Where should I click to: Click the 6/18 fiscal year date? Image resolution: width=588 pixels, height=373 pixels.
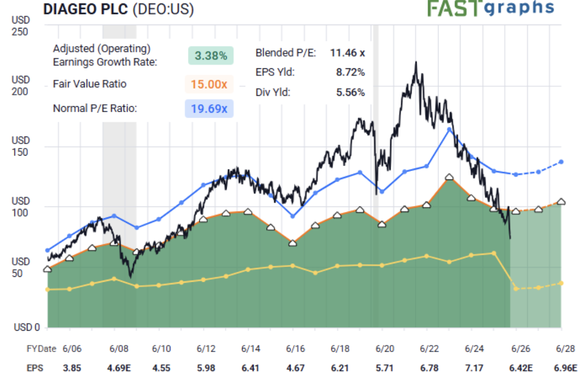[x=340, y=349]
